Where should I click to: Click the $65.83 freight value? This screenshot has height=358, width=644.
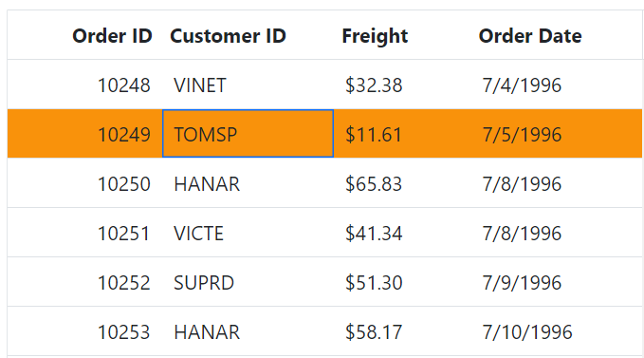pyautogui.click(x=374, y=183)
